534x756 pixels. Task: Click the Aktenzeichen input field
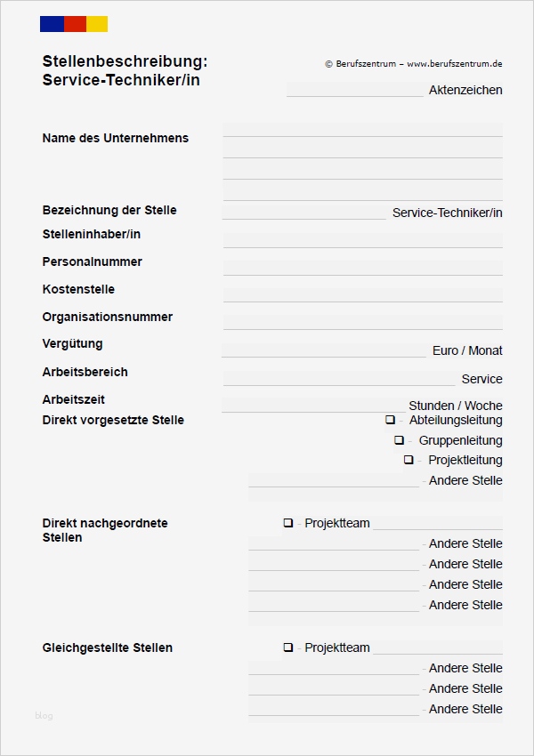[x=355, y=90]
